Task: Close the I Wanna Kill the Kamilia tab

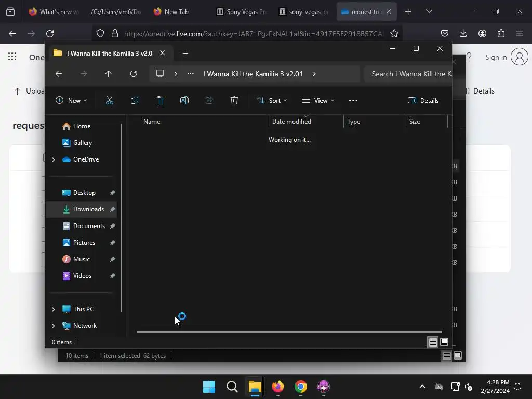Action: tap(163, 54)
